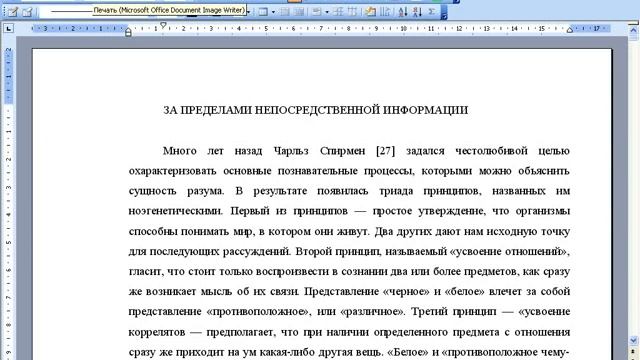This screenshot has height=360, width=640.
Task: Click the first-line indent marker on ruler
Action: coord(163,25)
